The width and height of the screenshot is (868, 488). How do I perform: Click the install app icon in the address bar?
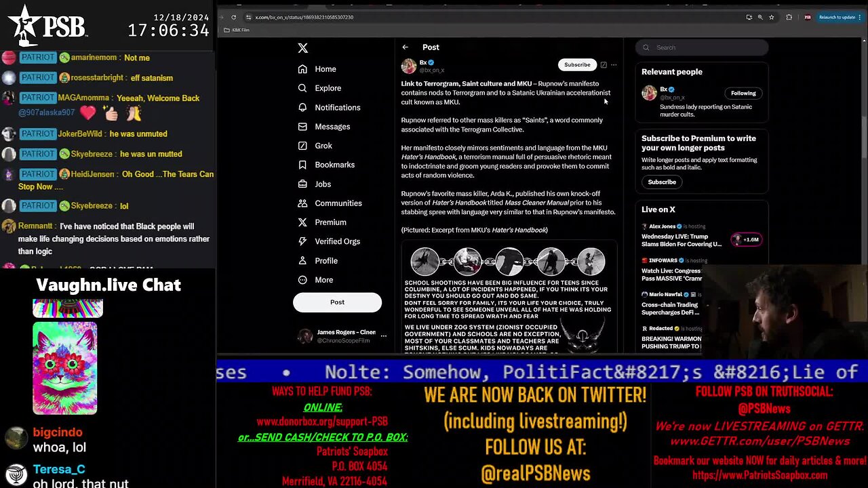pos(749,17)
